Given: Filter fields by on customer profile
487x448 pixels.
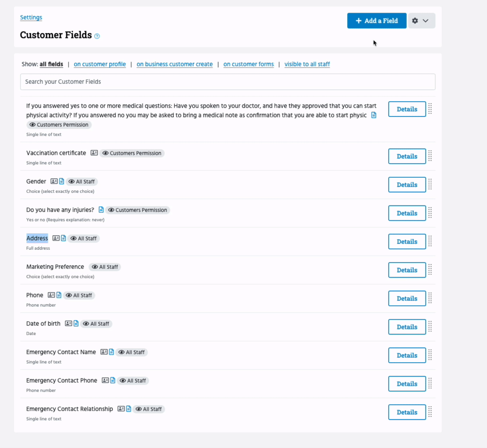Looking at the screenshot, I should [x=100, y=64].
